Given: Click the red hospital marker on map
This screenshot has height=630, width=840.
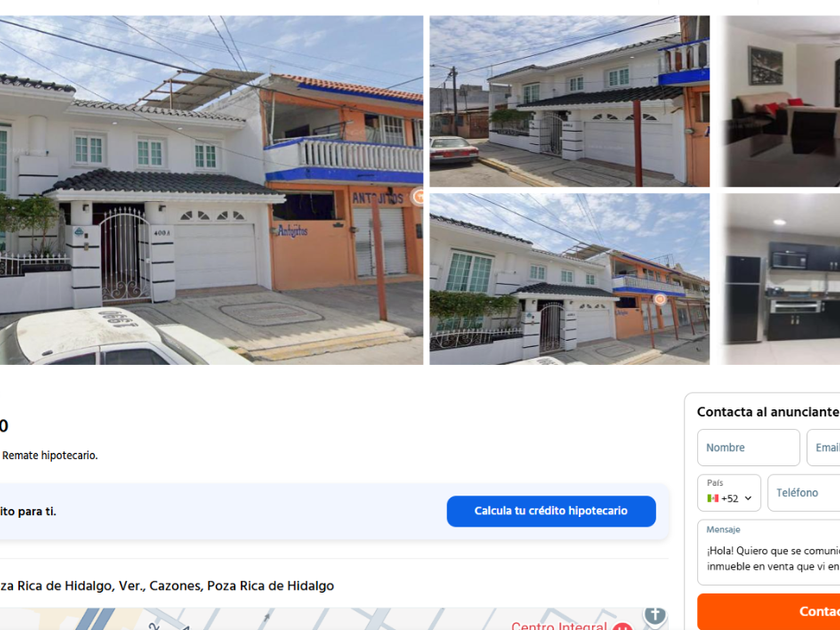Looking at the screenshot, I should pyautogui.click(x=622, y=626).
